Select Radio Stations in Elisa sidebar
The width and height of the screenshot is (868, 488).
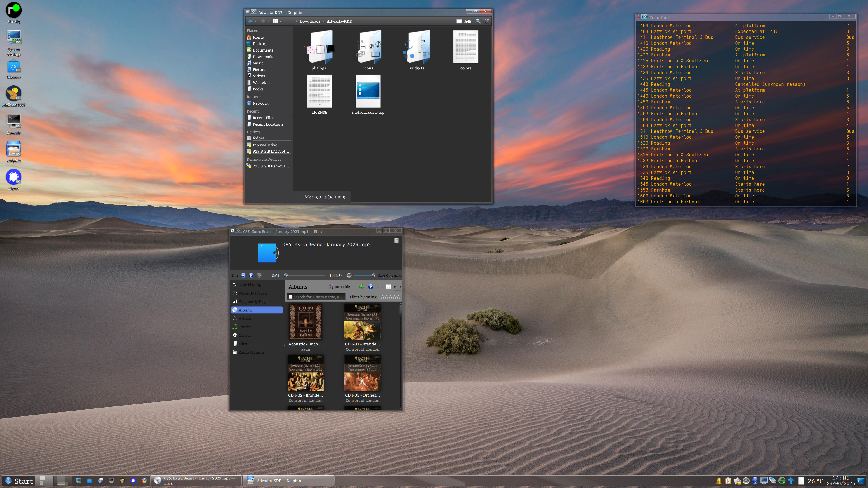[x=257, y=352]
